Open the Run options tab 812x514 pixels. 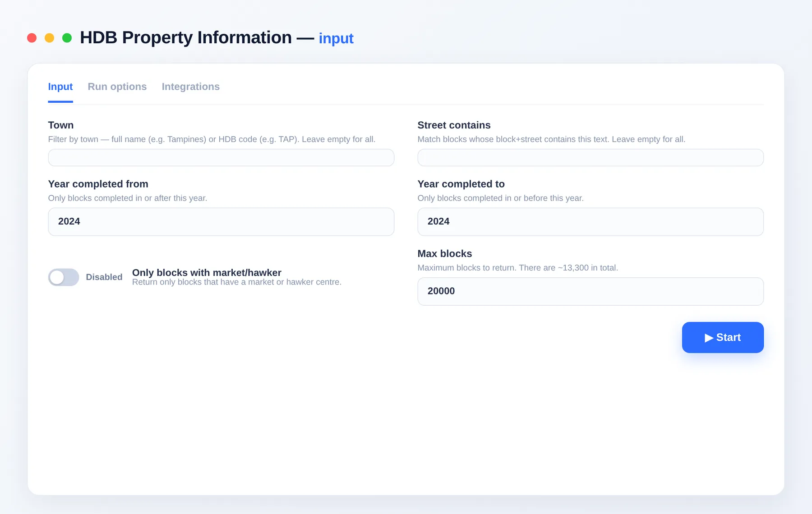click(x=117, y=87)
